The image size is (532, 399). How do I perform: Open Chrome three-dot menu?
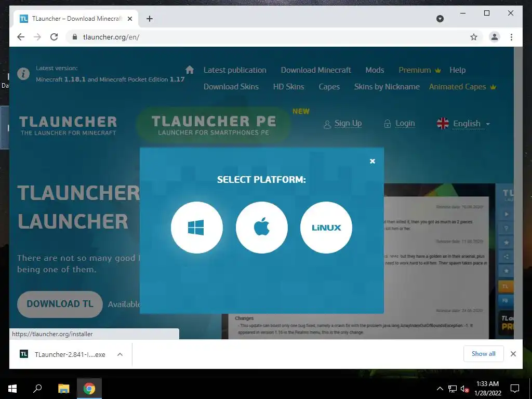[x=511, y=37]
